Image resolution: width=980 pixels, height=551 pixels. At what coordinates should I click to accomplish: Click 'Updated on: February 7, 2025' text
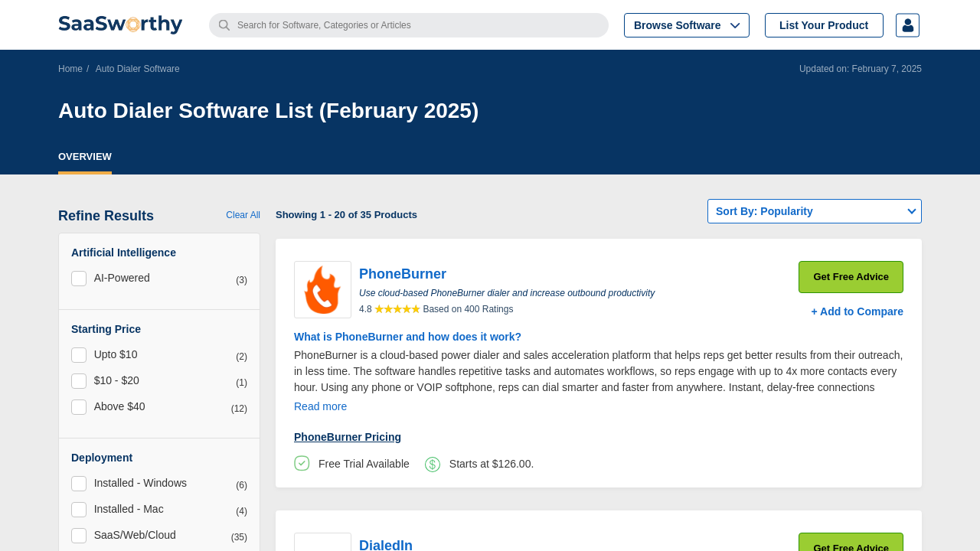click(861, 69)
